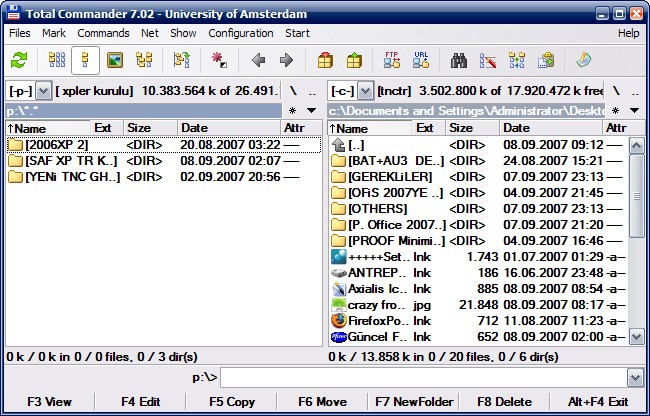This screenshot has height=416, width=650.
Task: Select the FirefoxPo.. lnk file
Action: [479, 321]
